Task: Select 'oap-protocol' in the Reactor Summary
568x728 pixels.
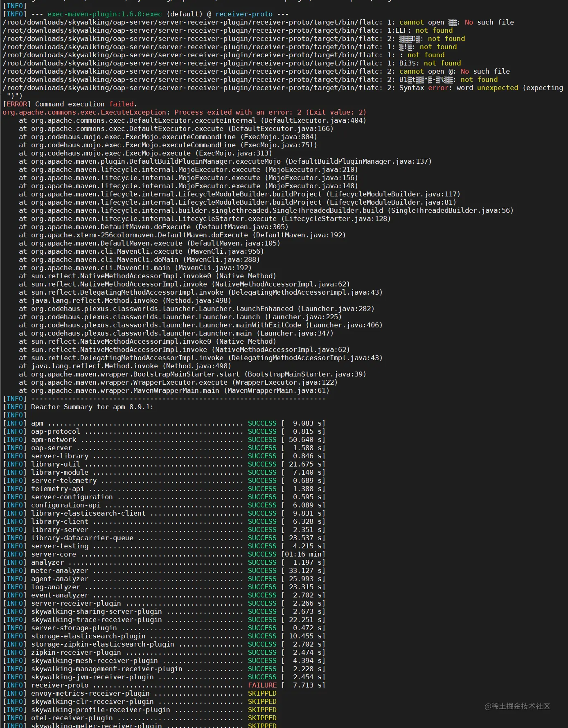Action: tap(56, 431)
